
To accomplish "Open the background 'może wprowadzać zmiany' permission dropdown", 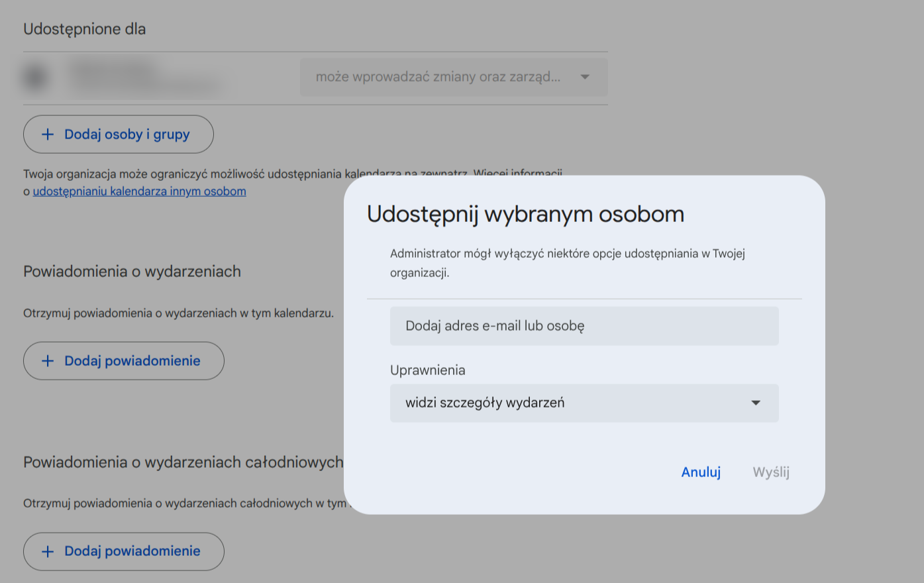I will pos(454,77).
